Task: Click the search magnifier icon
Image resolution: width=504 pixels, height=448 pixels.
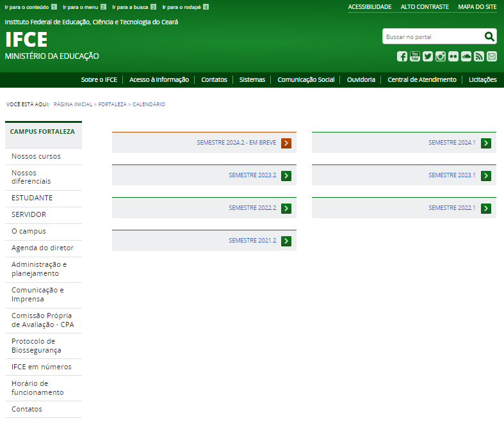Action: pyautogui.click(x=489, y=36)
